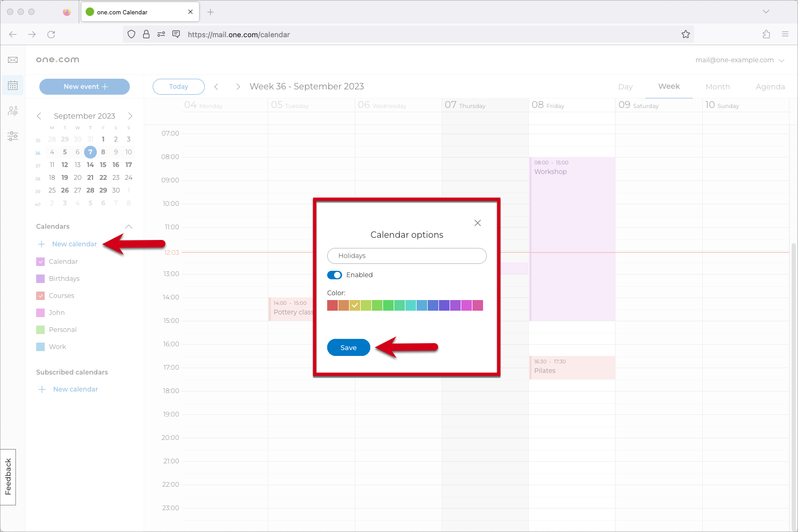Save the Holidays calendar options
This screenshot has height=532, width=798.
348,347
